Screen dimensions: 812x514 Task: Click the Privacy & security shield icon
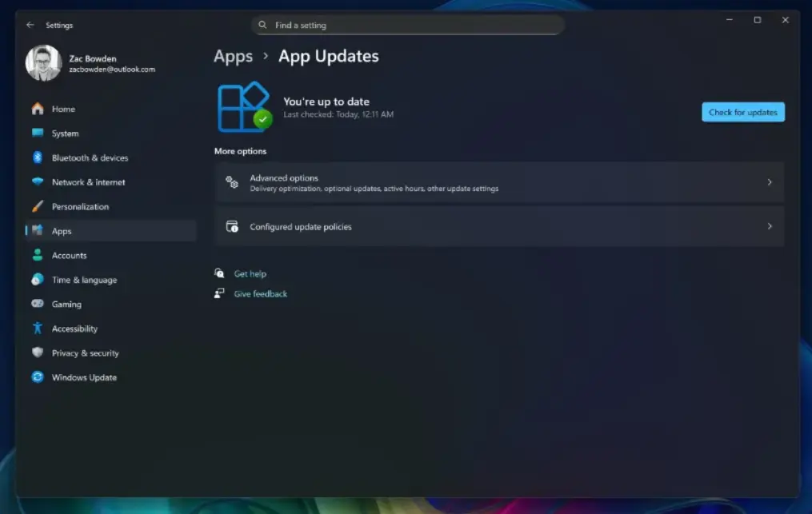pyautogui.click(x=37, y=353)
